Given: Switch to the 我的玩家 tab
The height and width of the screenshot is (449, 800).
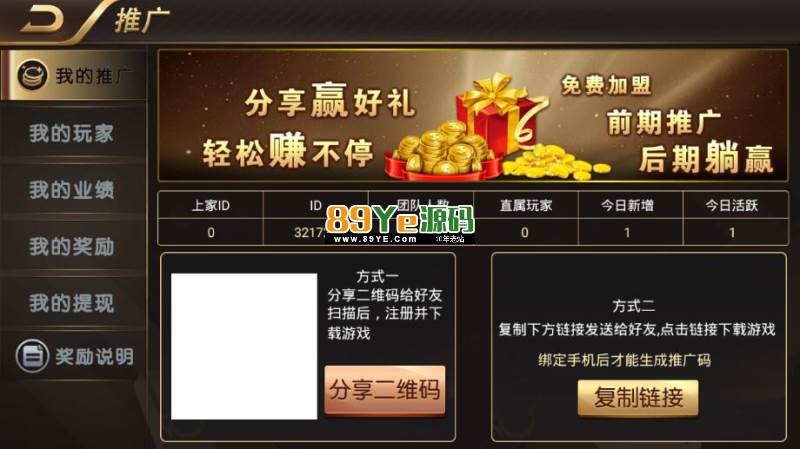Looking at the screenshot, I should (x=73, y=133).
